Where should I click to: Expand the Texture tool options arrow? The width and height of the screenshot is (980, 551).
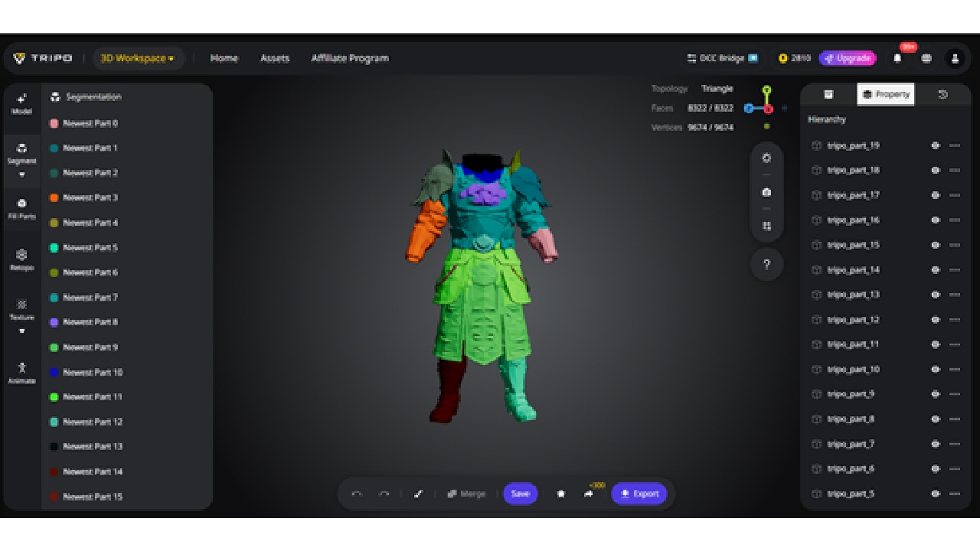click(x=21, y=331)
